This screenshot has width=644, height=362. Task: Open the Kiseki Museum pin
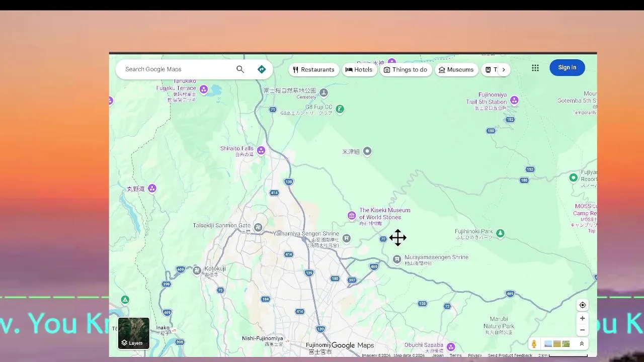[x=352, y=216]
